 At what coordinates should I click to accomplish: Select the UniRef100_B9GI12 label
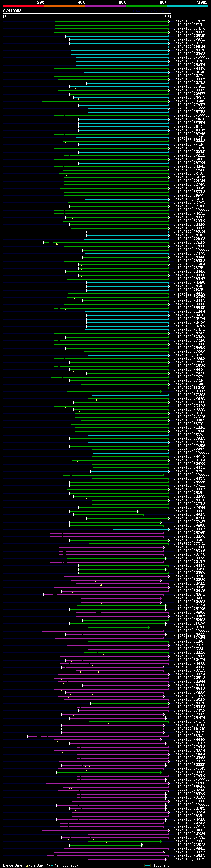(x=189, y=43)
